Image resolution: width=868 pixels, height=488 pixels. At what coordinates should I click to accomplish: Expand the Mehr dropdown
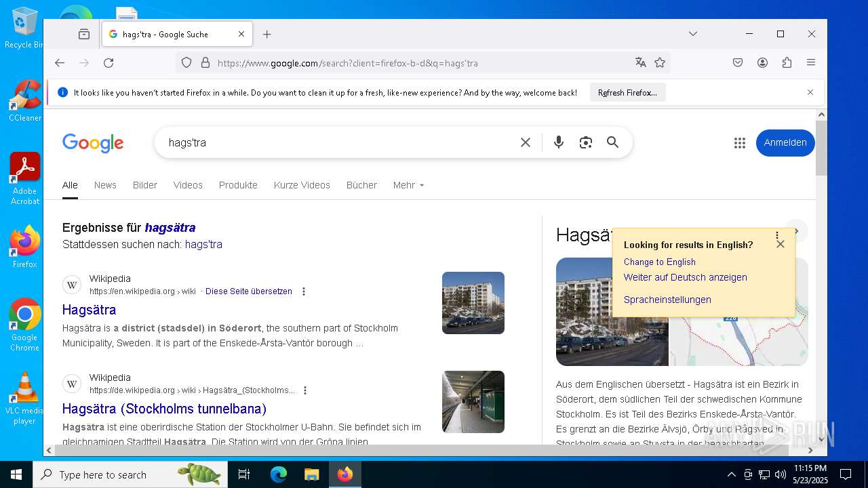pos(408,185)
